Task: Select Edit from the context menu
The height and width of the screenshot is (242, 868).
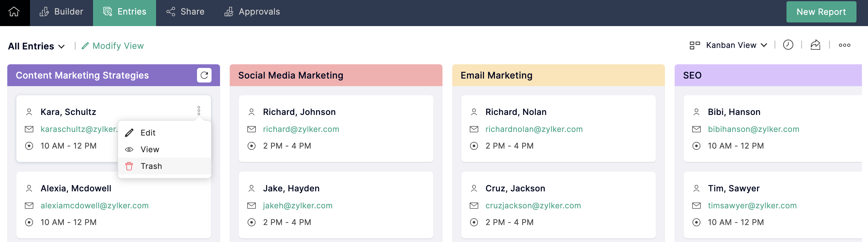Action: (x=148, y=133)
